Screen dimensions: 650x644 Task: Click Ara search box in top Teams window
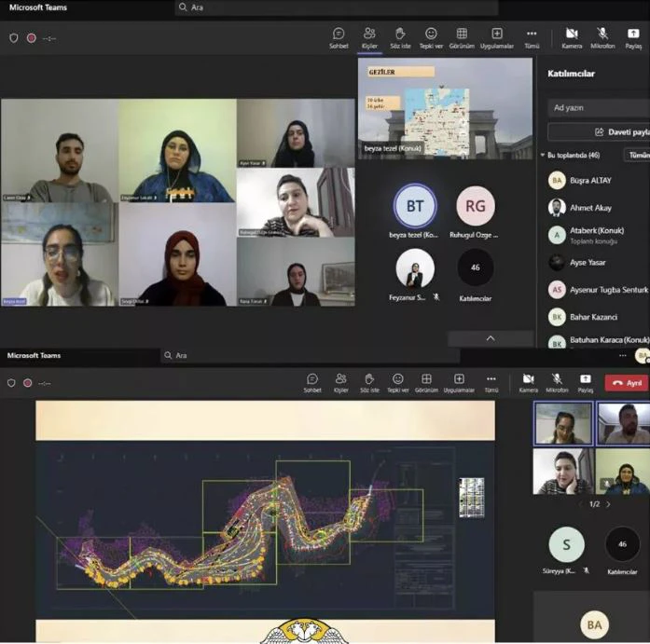point(337,7)
